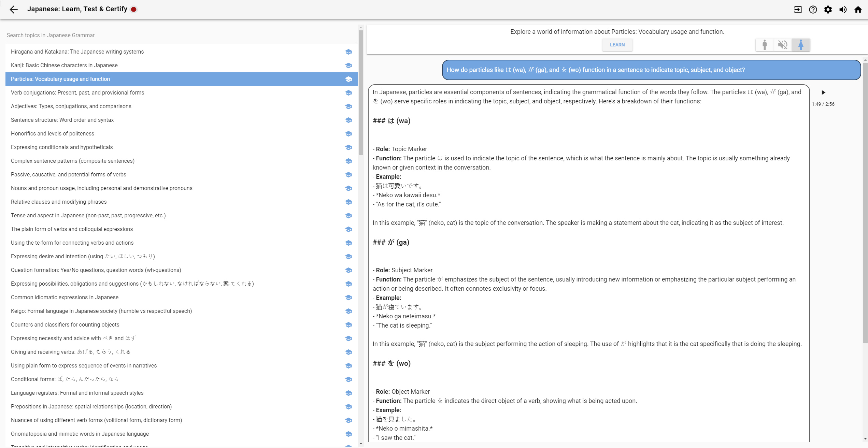The image size is (868, 448).
Task: Click the chat panel vertical scrollbar
Action: click(x=865, y=203)
